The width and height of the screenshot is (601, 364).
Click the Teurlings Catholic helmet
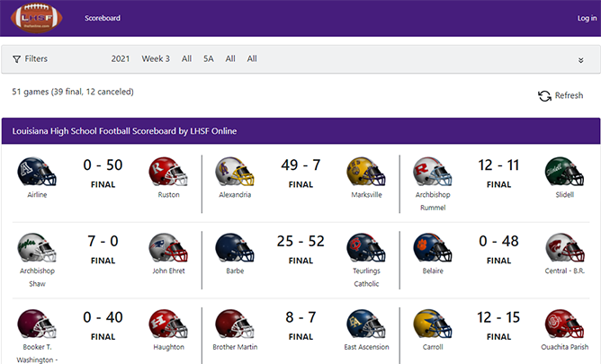366,247
